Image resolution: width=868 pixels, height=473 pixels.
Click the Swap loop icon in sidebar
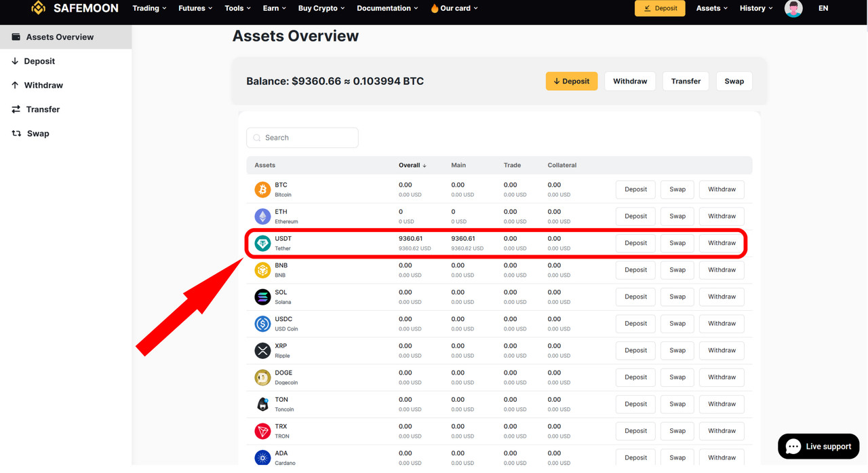[x=16, y=133]
